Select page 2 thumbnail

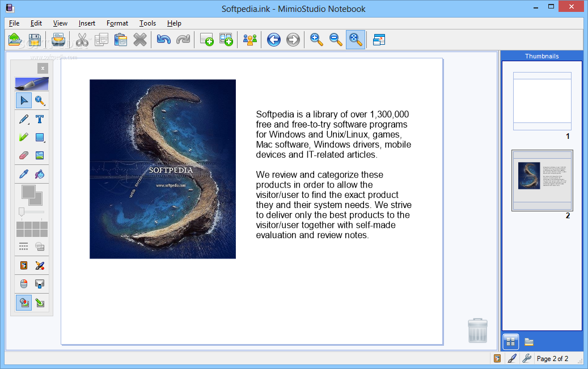coord(542,181)
